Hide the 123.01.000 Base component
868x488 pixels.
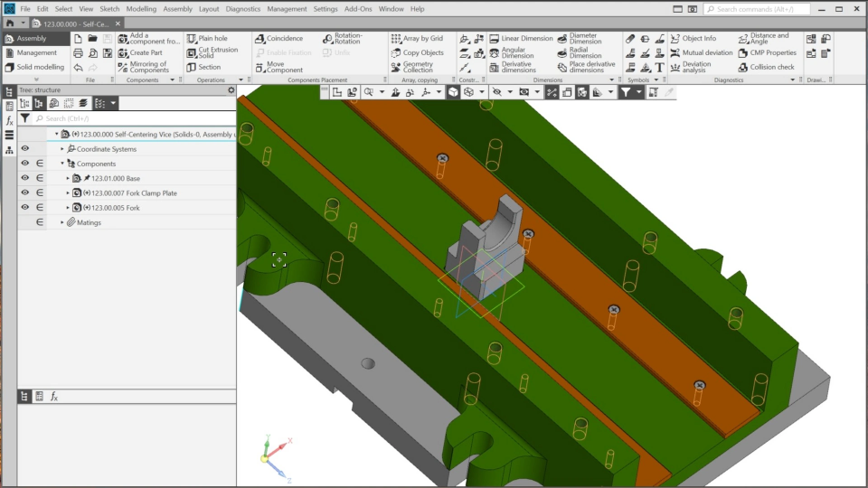tap(25, 178)
